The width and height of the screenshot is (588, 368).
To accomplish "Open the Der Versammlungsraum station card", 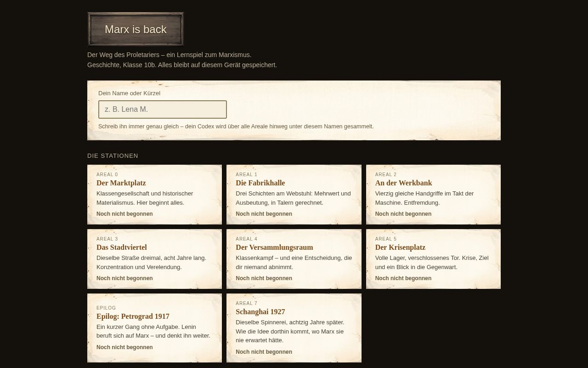I will click(x=294, y=259).
